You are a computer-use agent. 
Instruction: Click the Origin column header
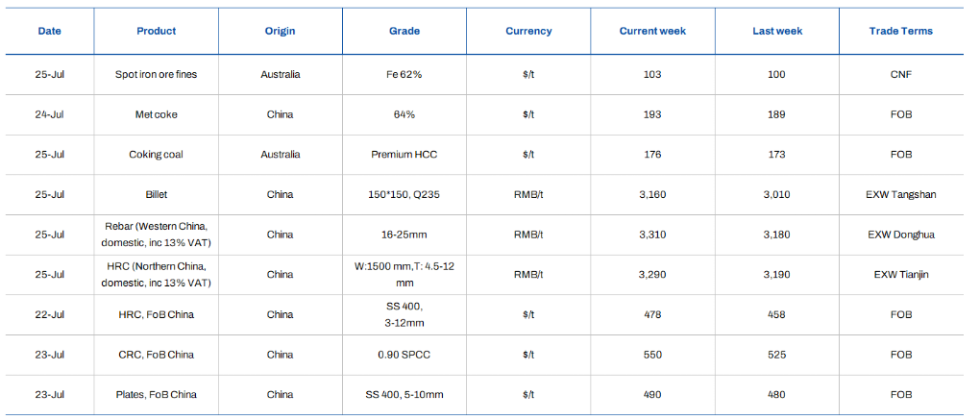tap(280, 31)
